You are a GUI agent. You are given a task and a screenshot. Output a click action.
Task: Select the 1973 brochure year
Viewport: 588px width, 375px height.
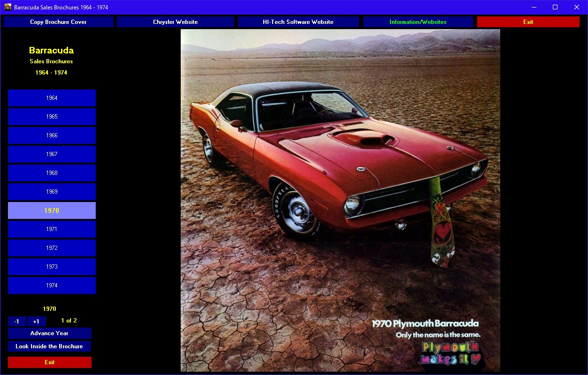pyautogui.click(x=52, y=267)
